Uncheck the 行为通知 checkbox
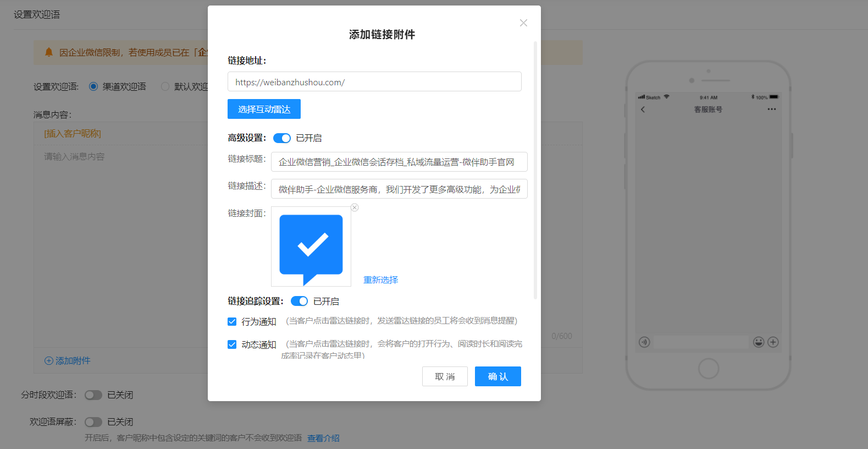Viewport: 868px width, 449px height. coord(232,321)
